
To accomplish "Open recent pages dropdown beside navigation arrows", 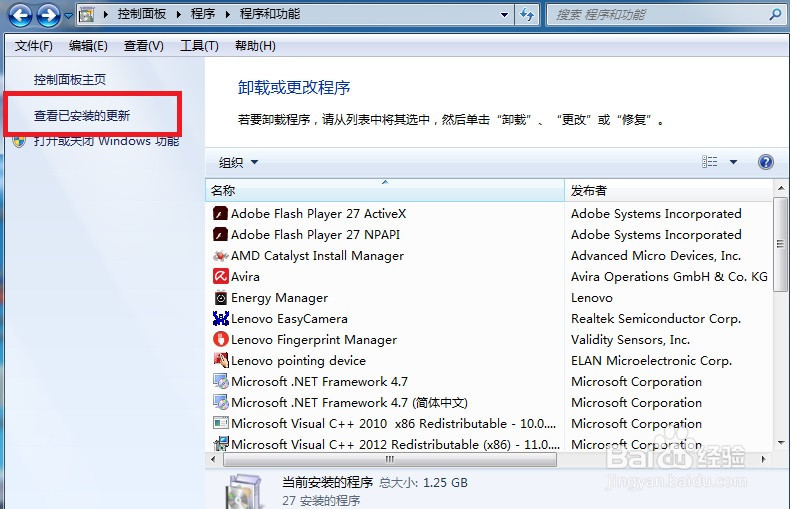I will [x=68, y=15].
